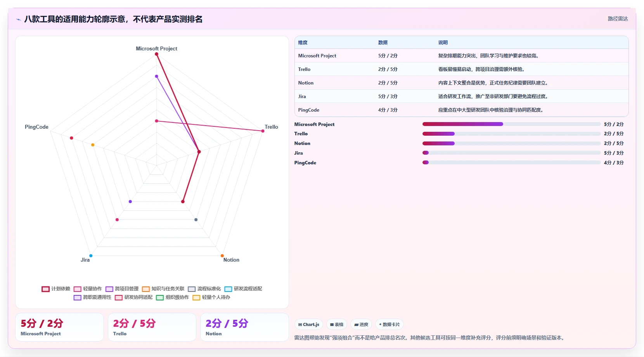
Task: Click the small icon before the page title
Action: (x=18, y=19)
